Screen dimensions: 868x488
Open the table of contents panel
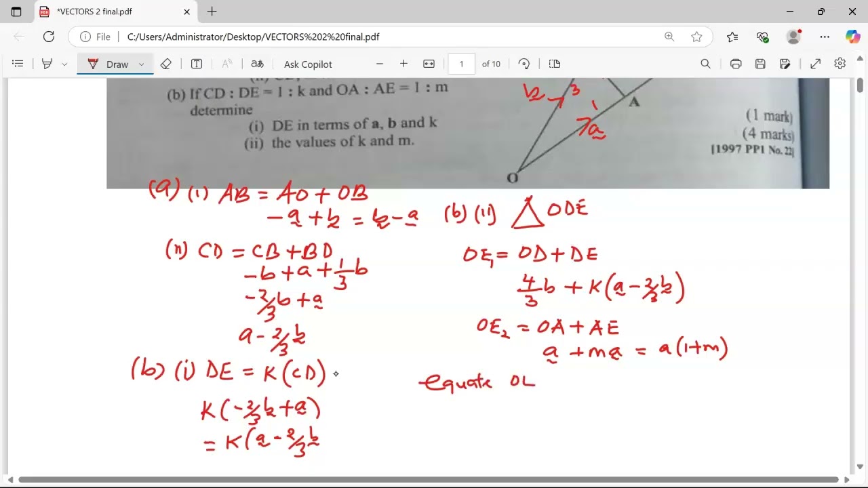point(18,64)
